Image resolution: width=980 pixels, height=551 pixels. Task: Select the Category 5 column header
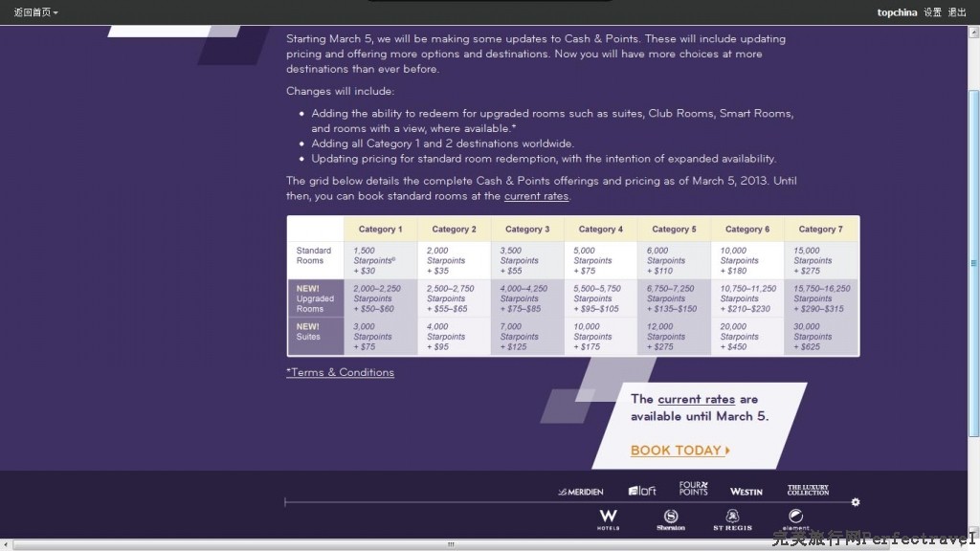674,230
